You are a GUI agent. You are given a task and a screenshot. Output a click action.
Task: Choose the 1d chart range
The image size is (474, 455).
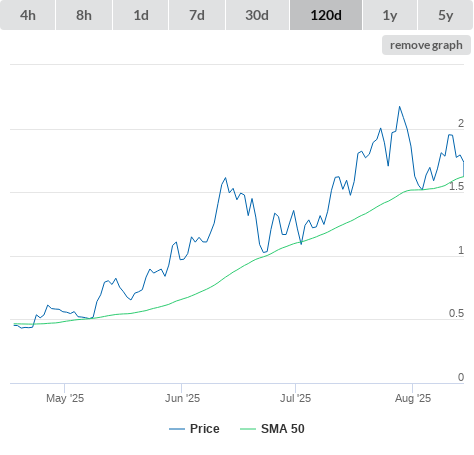coord(141,15)
